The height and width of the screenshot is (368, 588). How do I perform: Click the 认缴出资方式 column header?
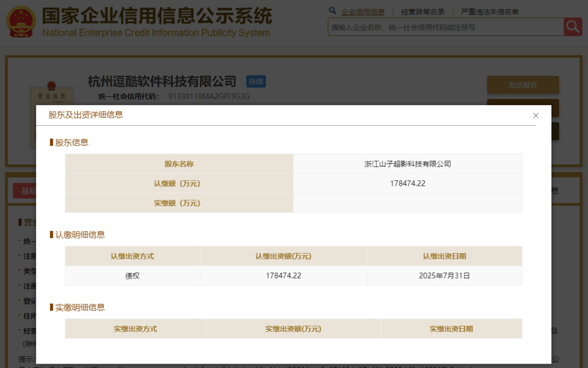pos(132,255)
